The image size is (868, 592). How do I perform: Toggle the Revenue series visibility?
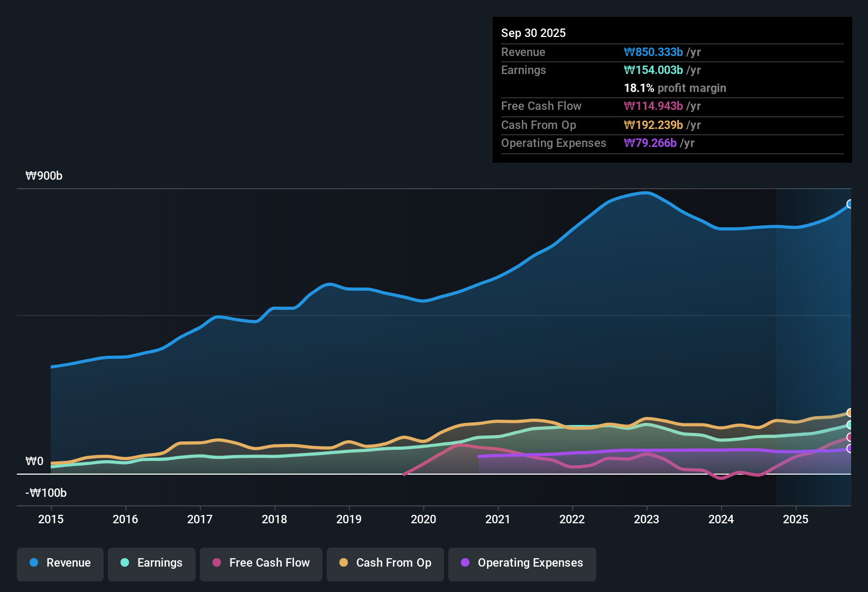tap(60, 563)
